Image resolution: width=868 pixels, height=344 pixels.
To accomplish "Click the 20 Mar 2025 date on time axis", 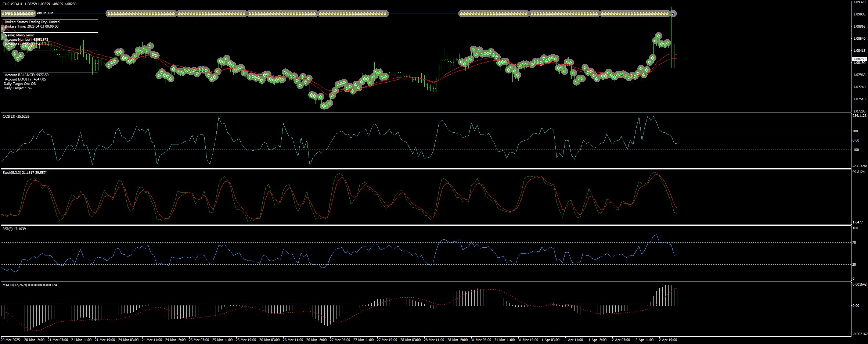I will tap(10, 340).
